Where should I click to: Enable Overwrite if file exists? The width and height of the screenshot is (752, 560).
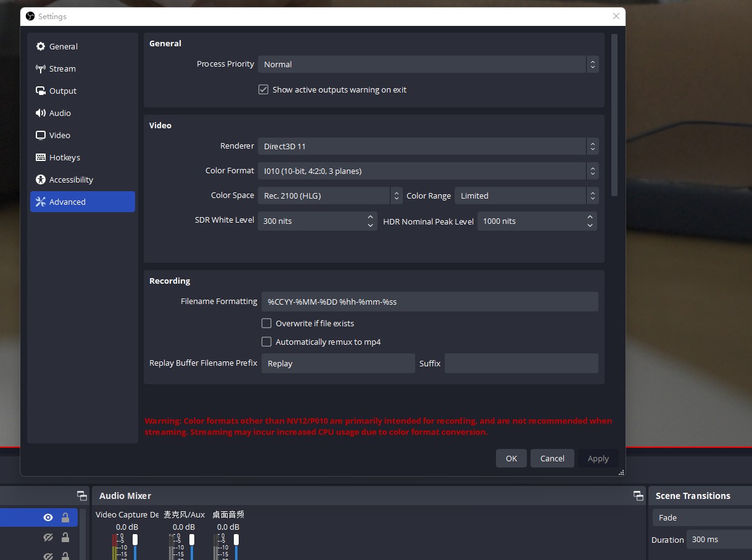[266, 323]
